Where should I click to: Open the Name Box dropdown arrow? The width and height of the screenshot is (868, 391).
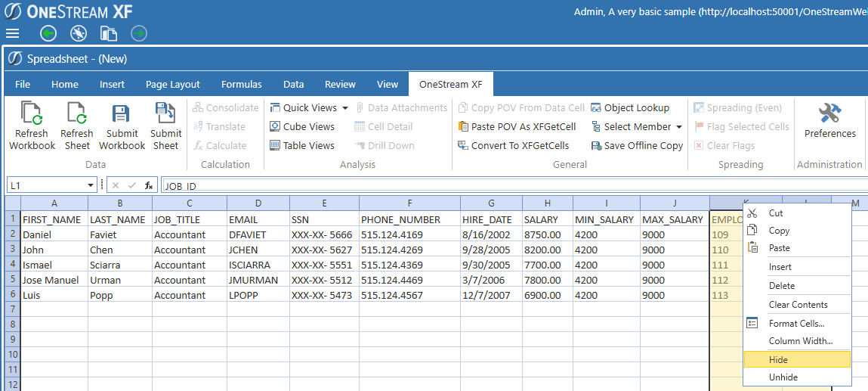91,185
